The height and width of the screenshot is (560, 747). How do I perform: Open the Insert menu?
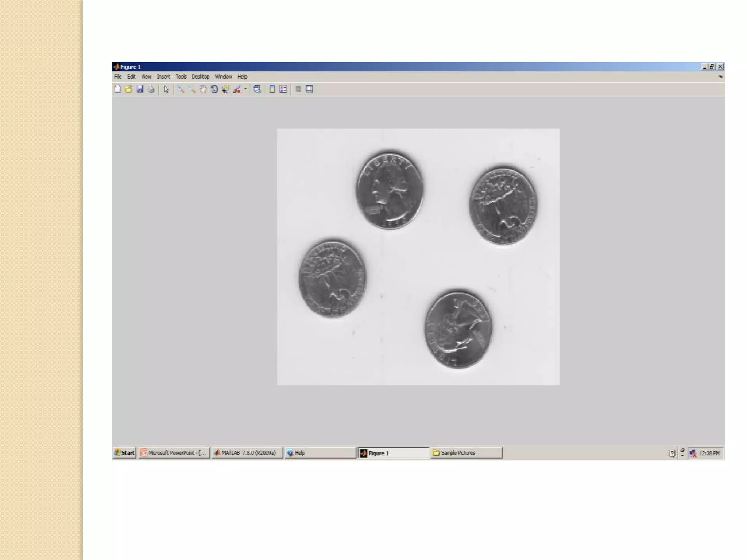(x=163, y=77)
